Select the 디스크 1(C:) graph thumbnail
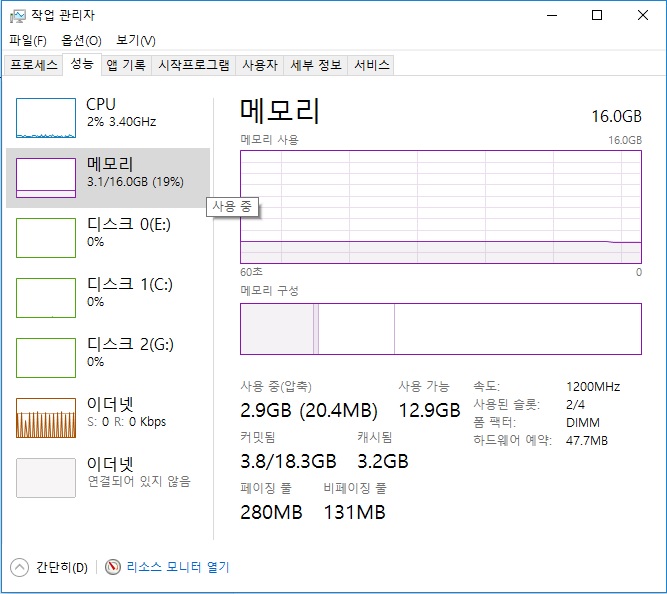This screenshot has width=667, height=594. pyautogui.click(x=46, y=298)
